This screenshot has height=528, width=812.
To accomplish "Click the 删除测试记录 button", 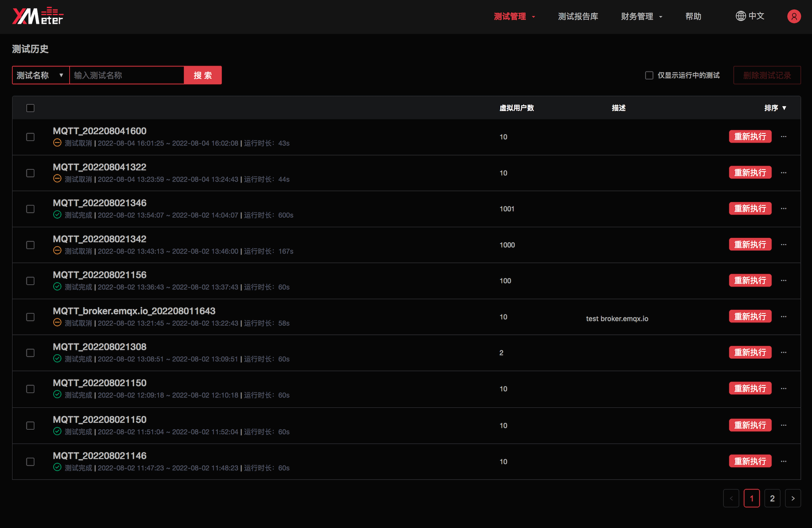I will point(767,75).
